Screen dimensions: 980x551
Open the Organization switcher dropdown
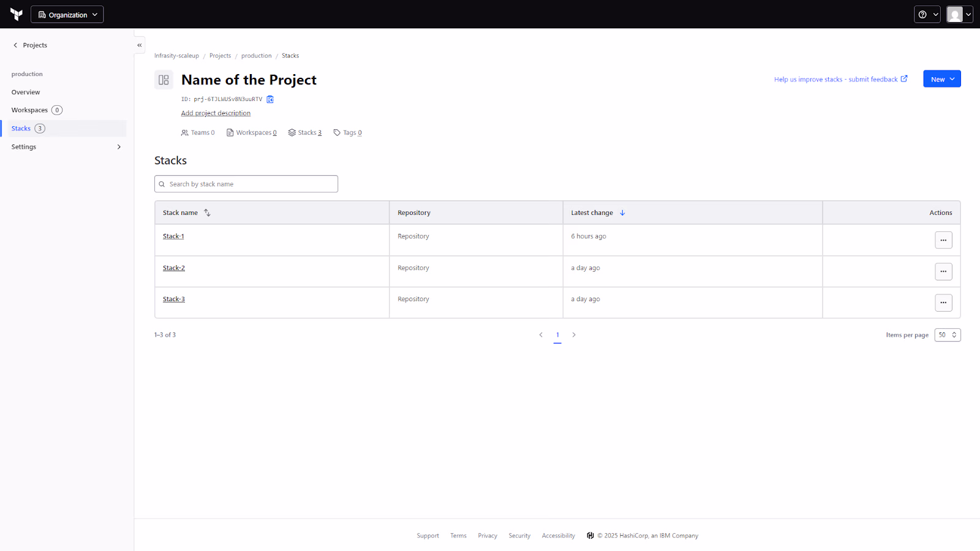67,15
